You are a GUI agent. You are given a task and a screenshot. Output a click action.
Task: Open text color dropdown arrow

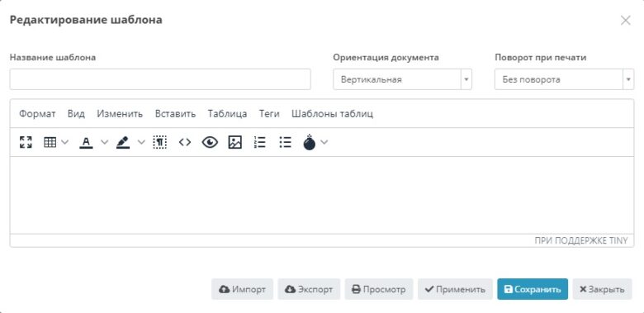click(x=104, y=142)
